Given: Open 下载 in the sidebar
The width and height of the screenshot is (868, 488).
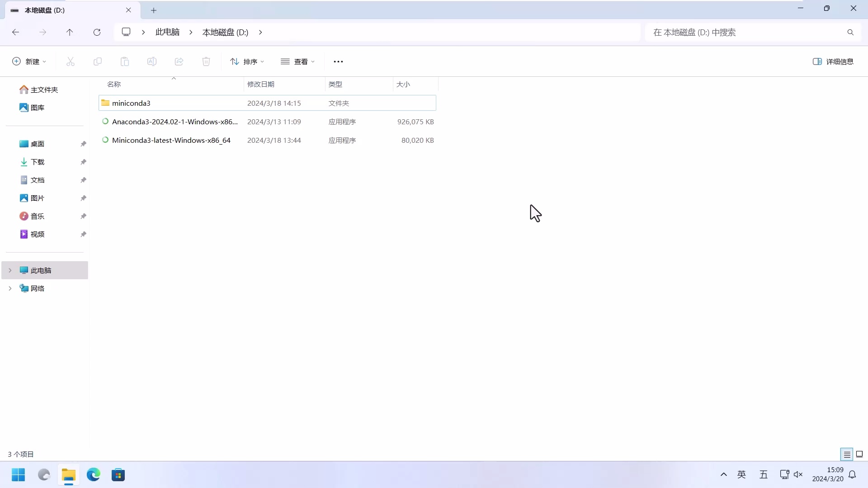Looking at the screenshot, I should (32, 162).
